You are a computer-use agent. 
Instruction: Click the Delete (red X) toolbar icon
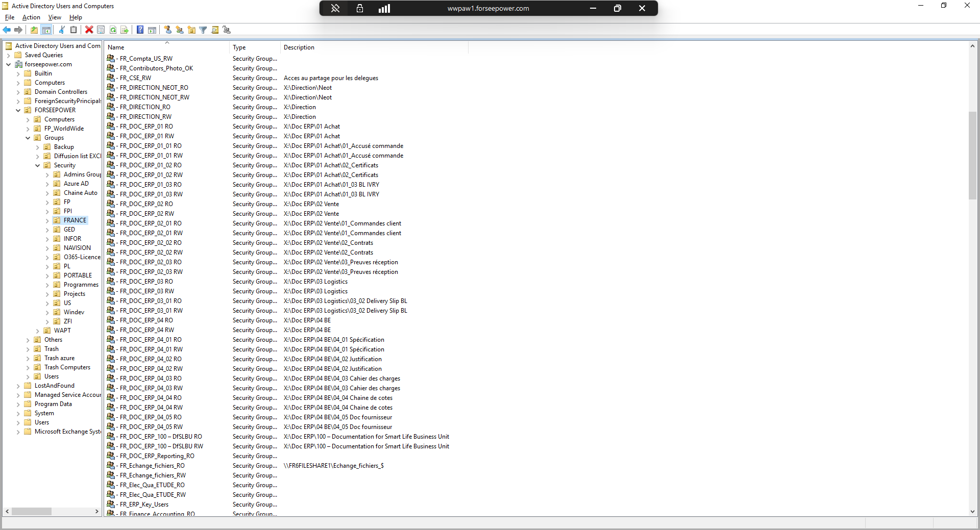pos(89,30)
